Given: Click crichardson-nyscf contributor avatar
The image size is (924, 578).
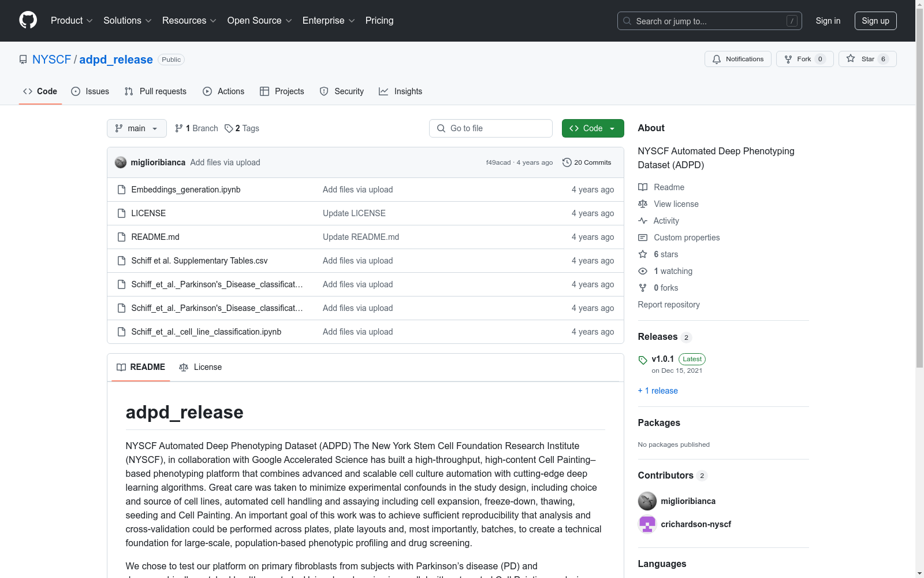Looking at the screenshot, I should coord(647,524).
